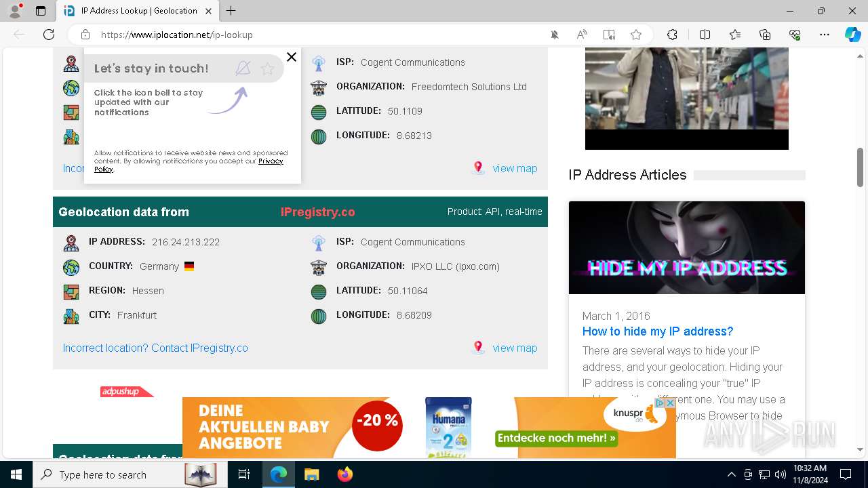Image resolution: width=868 pixels, height=488 pixels.
Task: Click ISP antenna icon beside Cogent in upper section
Action: point(319,64)
